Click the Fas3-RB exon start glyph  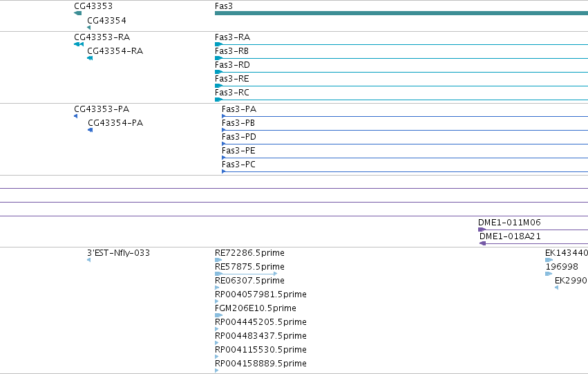click(x=218, y=58)
